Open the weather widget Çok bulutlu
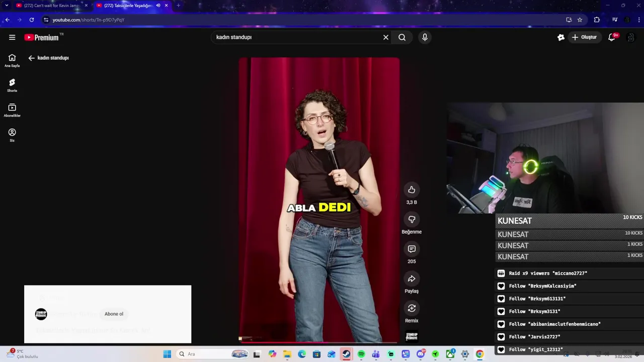644x362 pixels. pos(23,354)
